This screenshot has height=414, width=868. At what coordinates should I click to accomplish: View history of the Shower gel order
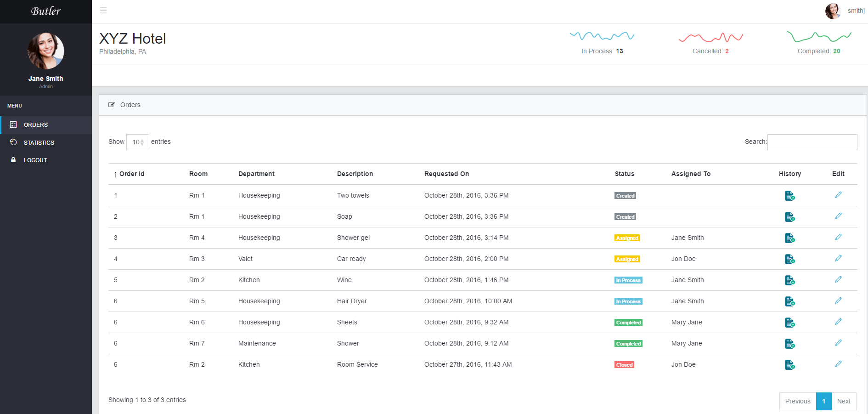789,238
